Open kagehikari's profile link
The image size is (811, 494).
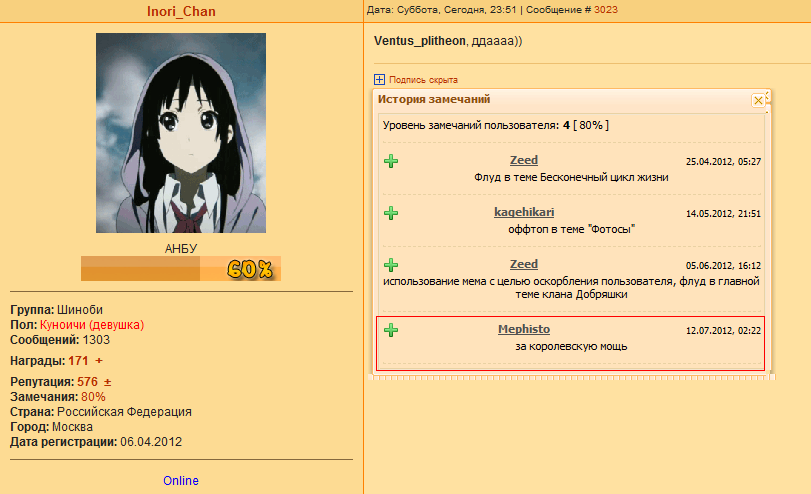[x=524, y=212]
